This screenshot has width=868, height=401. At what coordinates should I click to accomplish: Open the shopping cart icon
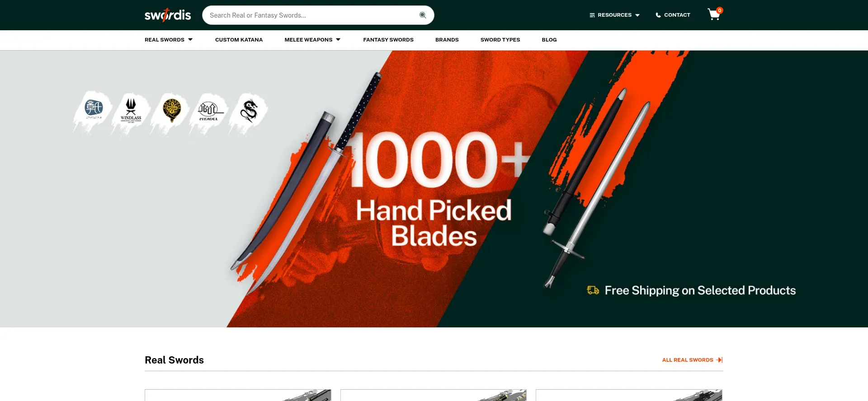715,14
